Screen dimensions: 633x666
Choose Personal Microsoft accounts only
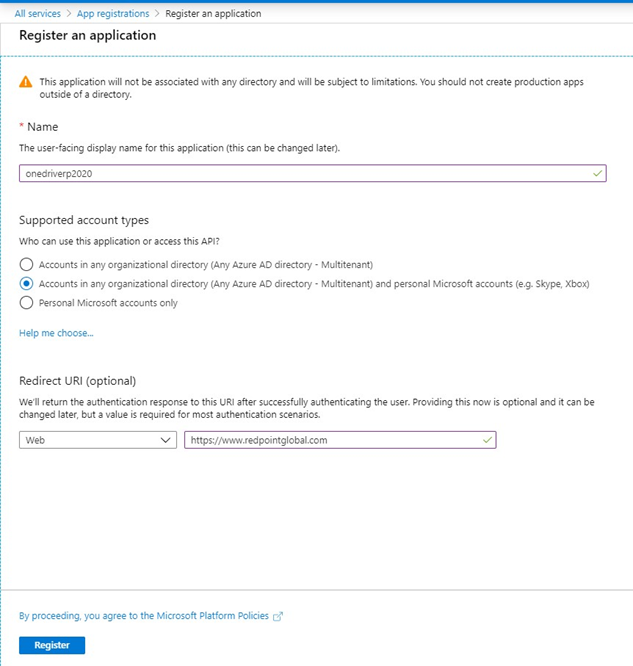26,303
